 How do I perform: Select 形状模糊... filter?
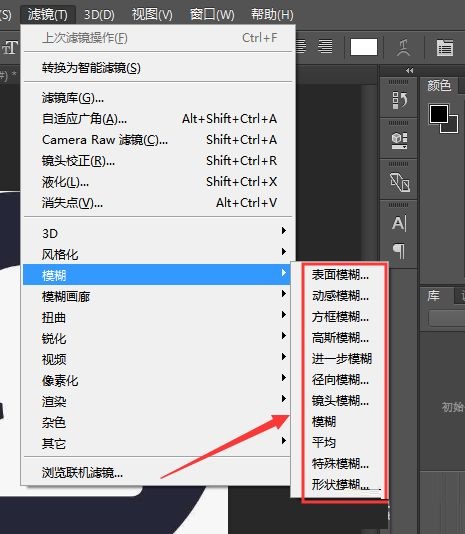point(341,484)
